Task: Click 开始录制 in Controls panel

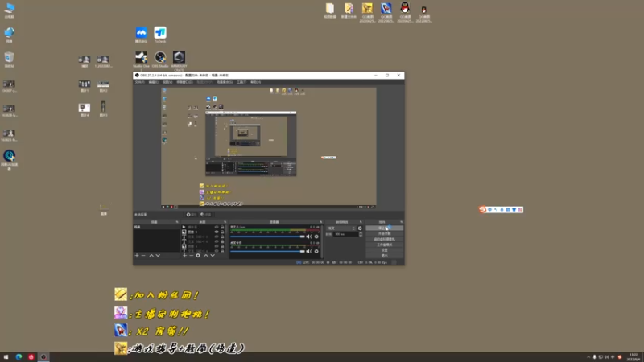Action: (384, 233)
